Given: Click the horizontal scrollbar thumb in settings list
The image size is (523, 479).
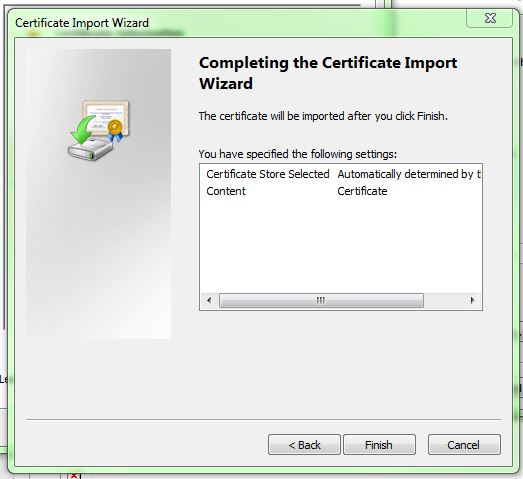Looking at the screenshot, I should click(321, 300).
